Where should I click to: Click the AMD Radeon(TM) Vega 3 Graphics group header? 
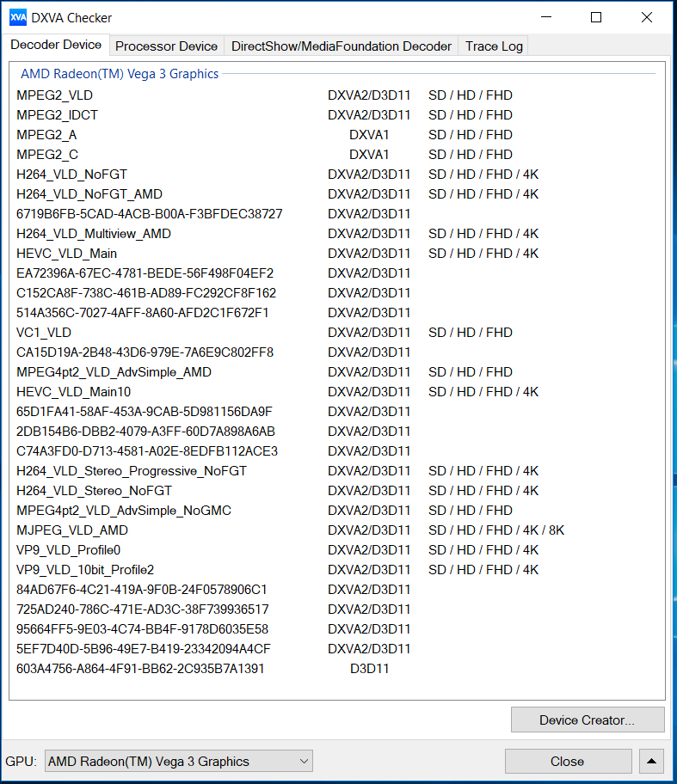click(120, 74)
